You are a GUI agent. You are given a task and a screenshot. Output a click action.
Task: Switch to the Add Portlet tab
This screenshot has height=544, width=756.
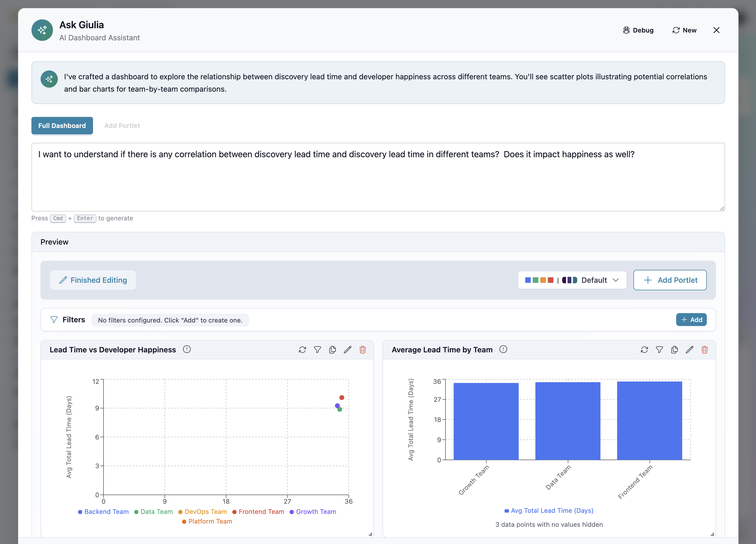click(x=122, y=126)
